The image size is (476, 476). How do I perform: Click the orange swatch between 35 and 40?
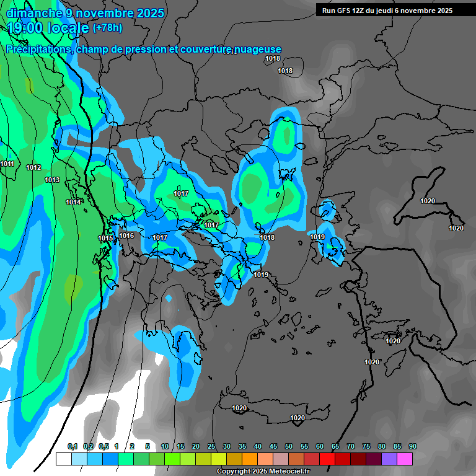249,459
